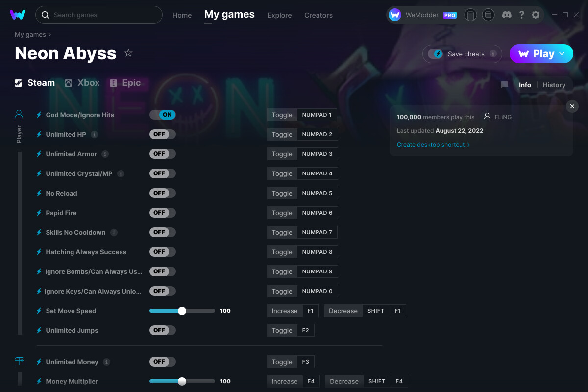The width and height of the screenshot is (588, 392).
Task: Open settings gear icon
Action: (536, 15)
